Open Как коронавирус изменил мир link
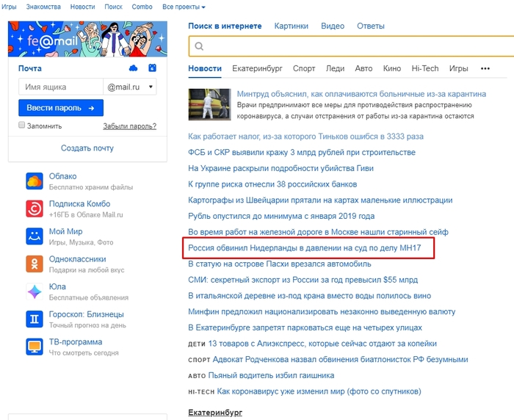 [319, 391]
